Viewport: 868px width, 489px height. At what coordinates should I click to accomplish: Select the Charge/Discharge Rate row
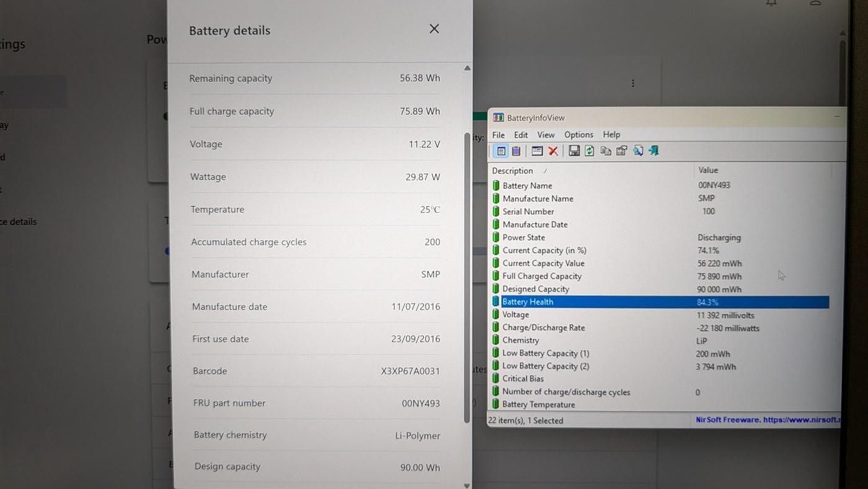(660, 328)
